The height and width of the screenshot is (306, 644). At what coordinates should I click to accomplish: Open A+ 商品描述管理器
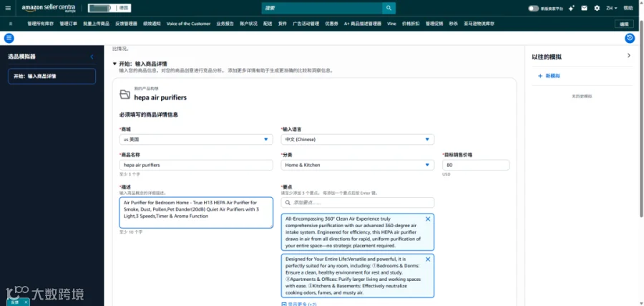click(363, 24)
